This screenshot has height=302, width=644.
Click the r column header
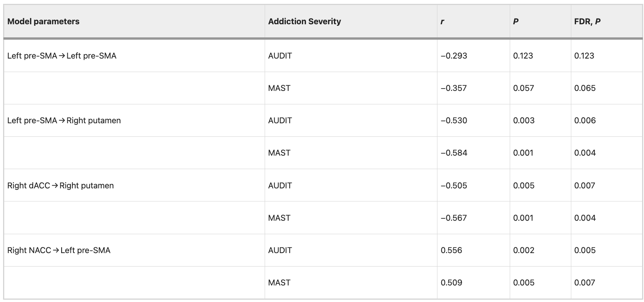click(x=442, y=22)
